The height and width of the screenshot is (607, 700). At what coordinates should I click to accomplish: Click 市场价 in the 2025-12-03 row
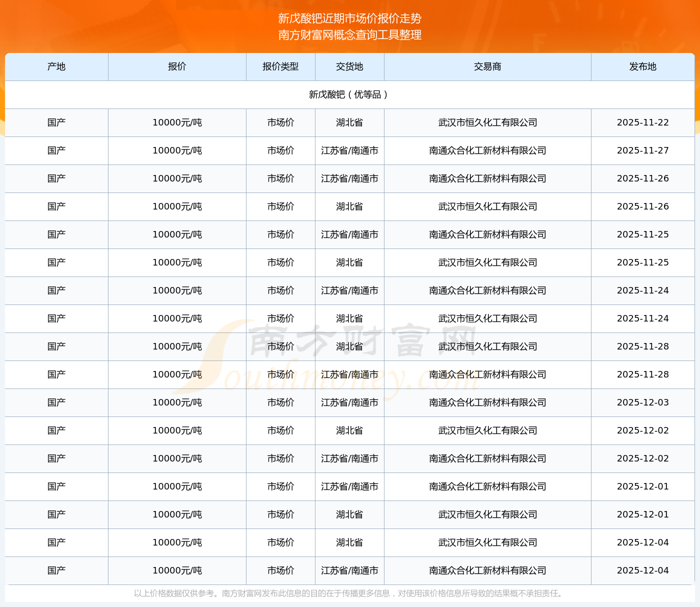(280, 402)
